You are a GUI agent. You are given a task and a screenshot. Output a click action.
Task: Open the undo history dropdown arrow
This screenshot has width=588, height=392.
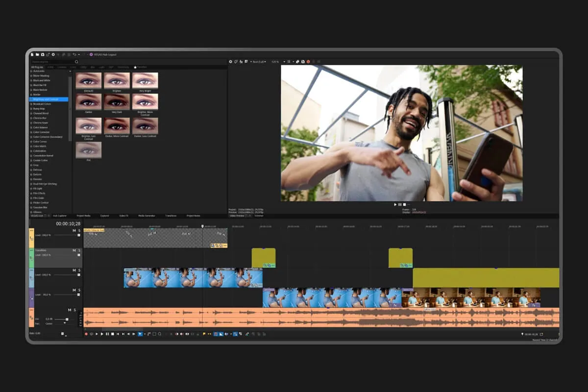pyautogui.click(x=79, y=54)
